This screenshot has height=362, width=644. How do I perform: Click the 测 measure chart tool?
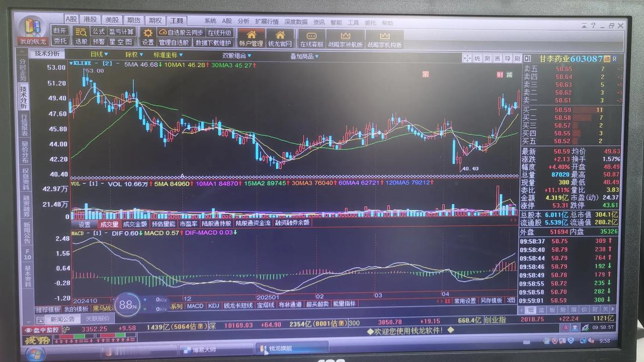(x=487, y=58)
